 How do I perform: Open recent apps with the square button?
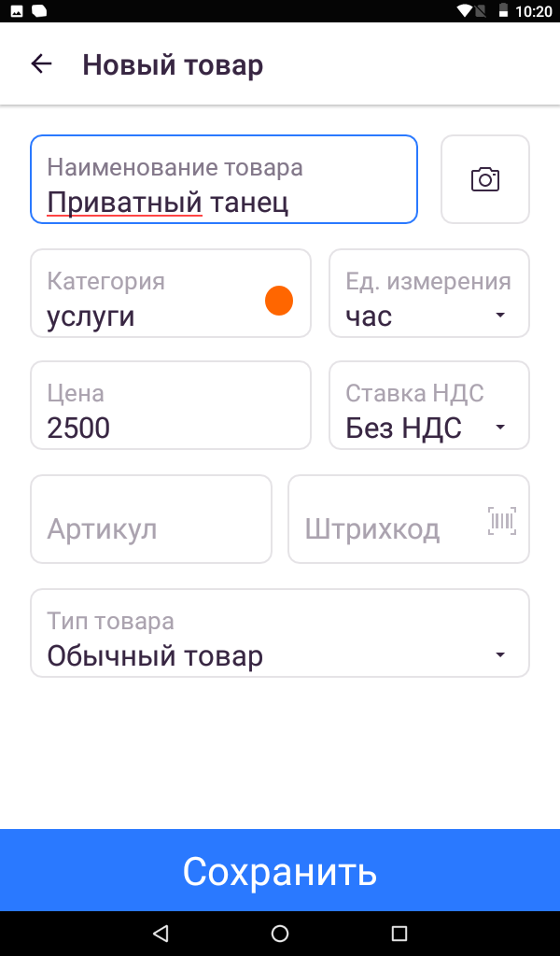pos(399,932)
